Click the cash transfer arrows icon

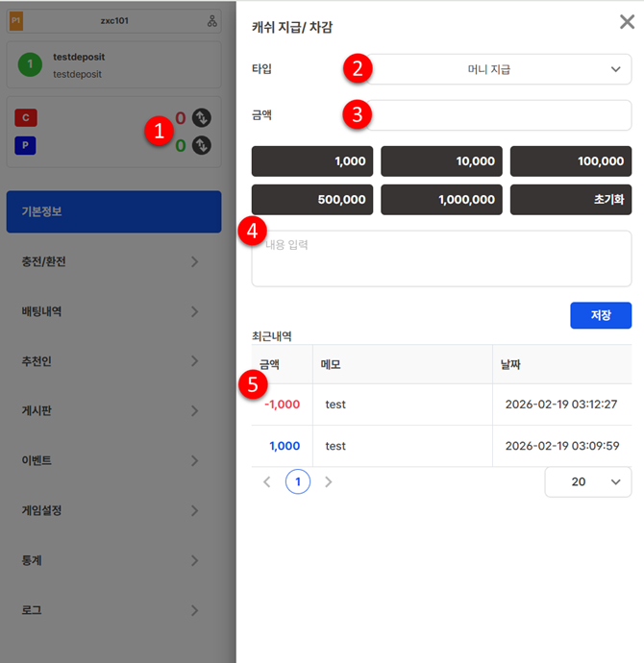[202, 118]
